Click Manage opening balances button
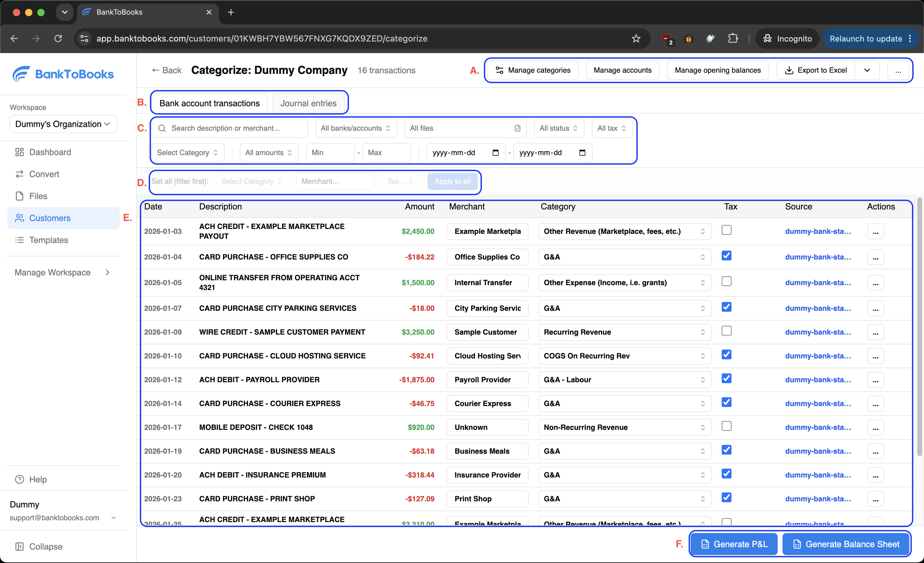The width and height of the screenshot is (924, 563). coord(717,71)
